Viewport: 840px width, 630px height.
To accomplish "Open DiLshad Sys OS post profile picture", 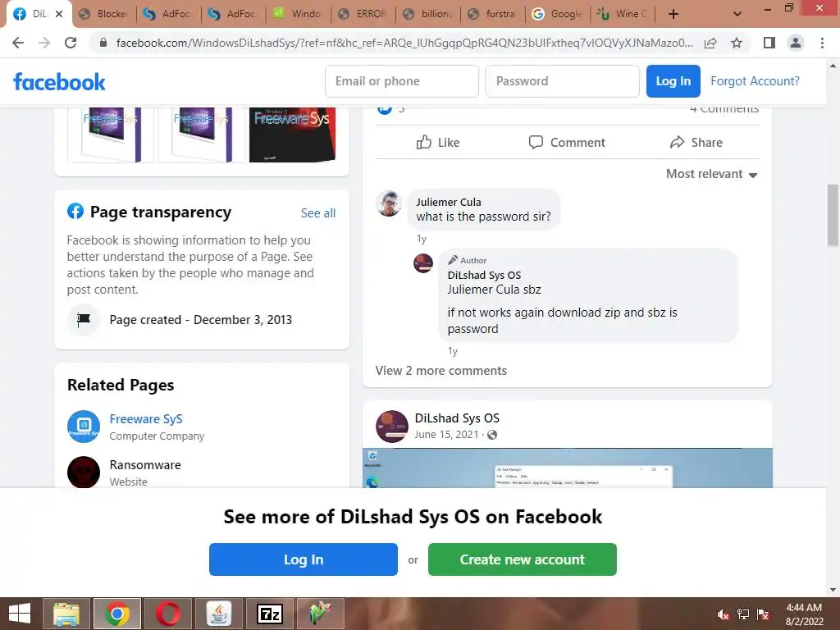I will [x=392, y=427].
